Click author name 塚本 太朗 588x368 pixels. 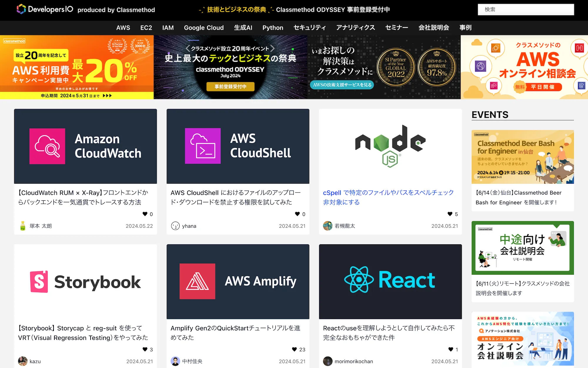coord(41,226)
